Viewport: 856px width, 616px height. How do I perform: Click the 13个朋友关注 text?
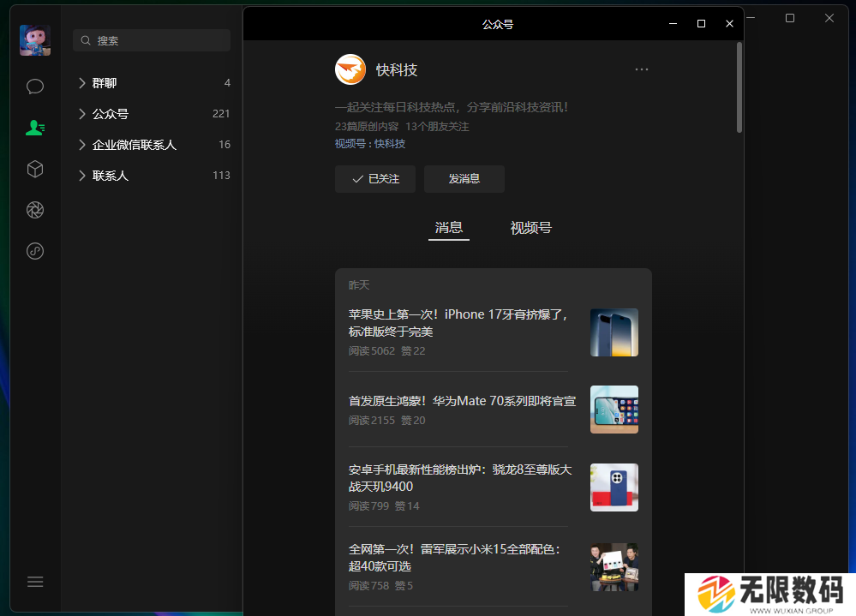[437, 127]
